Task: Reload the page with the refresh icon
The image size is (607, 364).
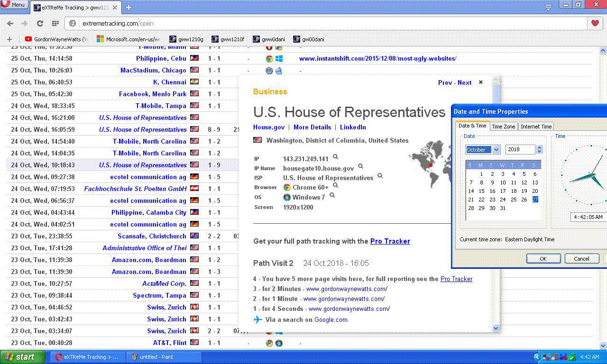Action: 40,23
